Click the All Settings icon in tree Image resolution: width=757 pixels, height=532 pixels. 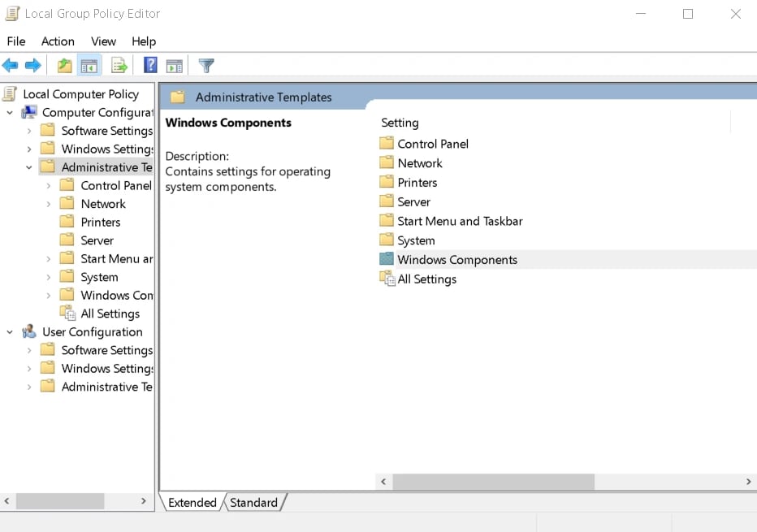click(x=67, y=314)
